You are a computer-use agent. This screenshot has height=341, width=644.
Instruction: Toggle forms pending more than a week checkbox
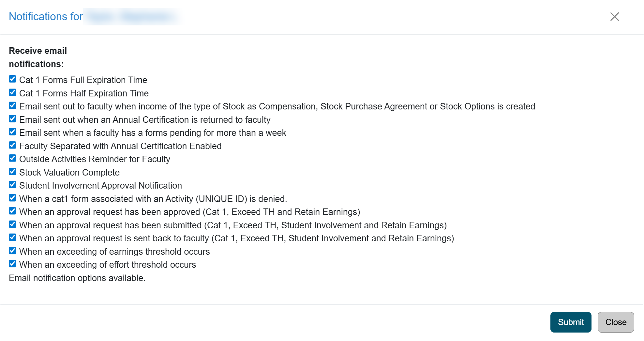[12, 132]
